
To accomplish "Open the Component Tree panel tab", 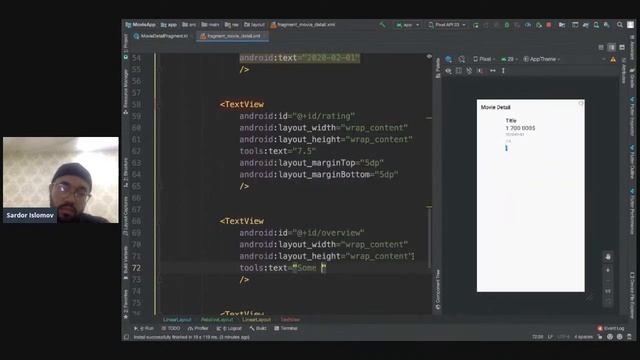I will click(x=438, y=289).
